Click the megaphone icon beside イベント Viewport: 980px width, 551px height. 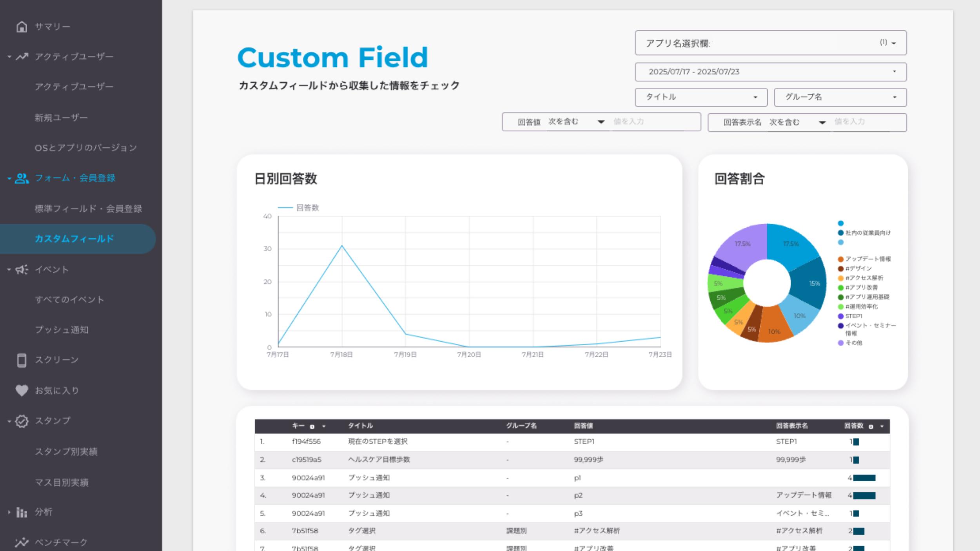22,270
